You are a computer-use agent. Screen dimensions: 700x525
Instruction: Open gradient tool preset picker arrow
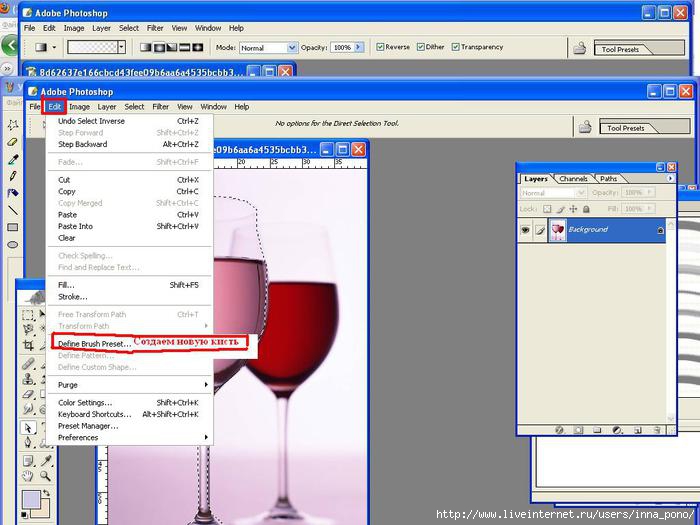[x=54, y=47]
